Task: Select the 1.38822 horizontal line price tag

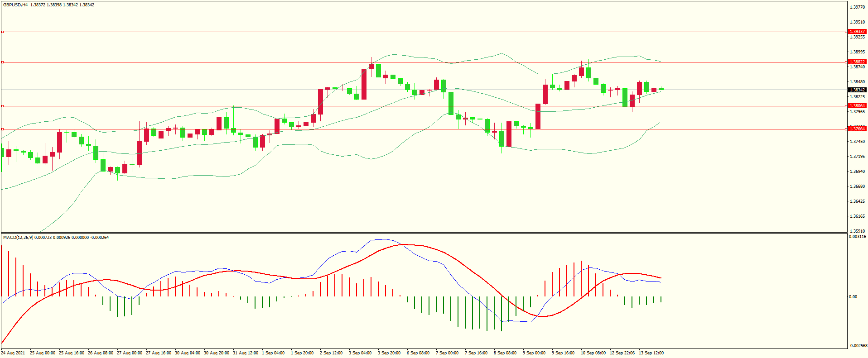Action: (857, 62)
